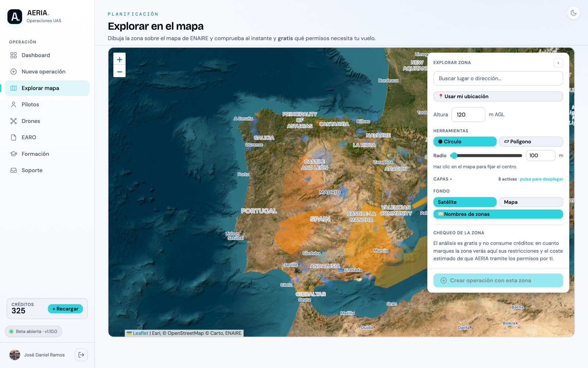Click the Beta abierta version badge

33,332
